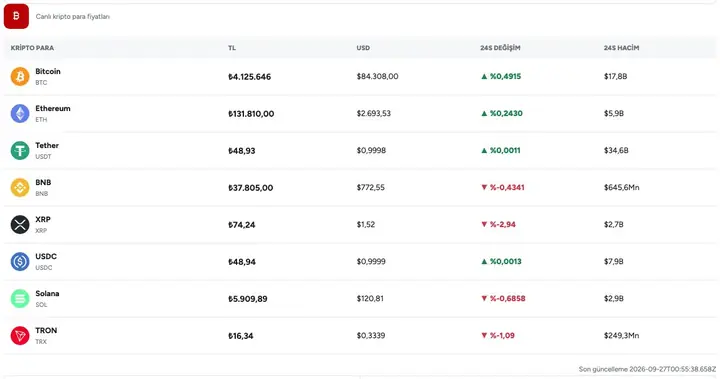Click the red TRON icon
Image resolution: width=720 pixels, height=379 pixels.
(x=20, y=335)
